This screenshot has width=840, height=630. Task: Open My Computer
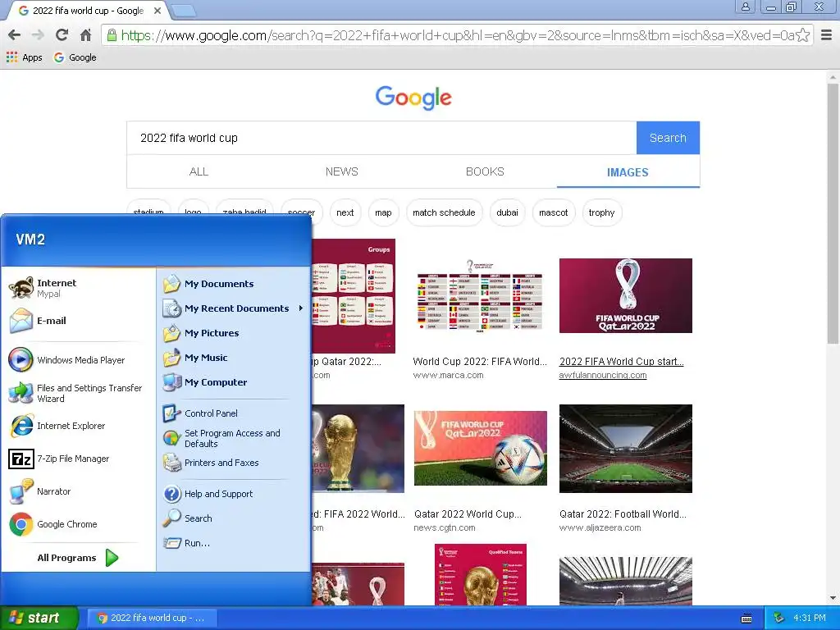coord(233,382)
